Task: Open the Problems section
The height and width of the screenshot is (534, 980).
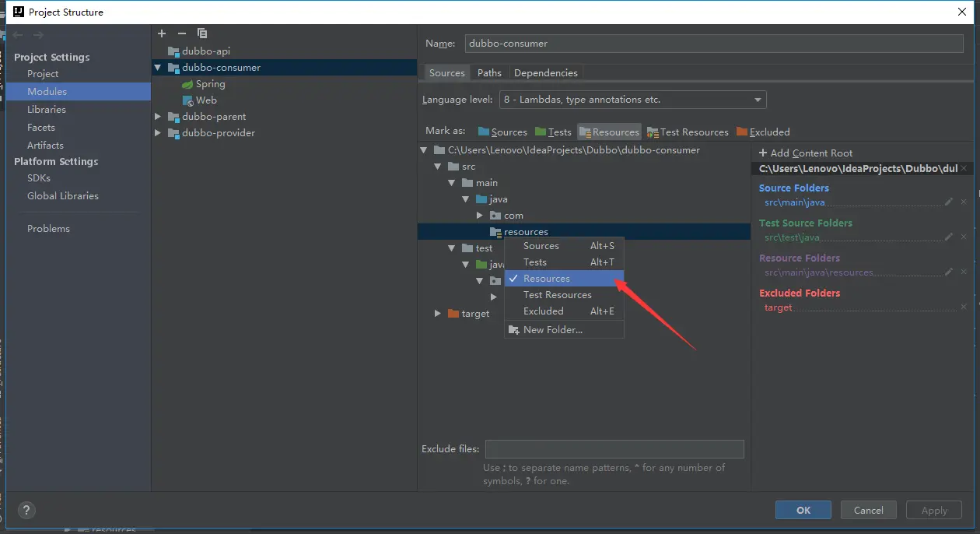Action: pos(48,229)
